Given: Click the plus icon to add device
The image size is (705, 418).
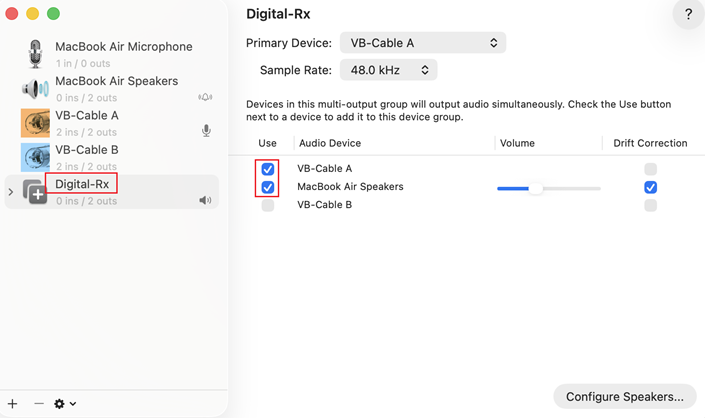Looking at the screenshot, I should (13, 404).
